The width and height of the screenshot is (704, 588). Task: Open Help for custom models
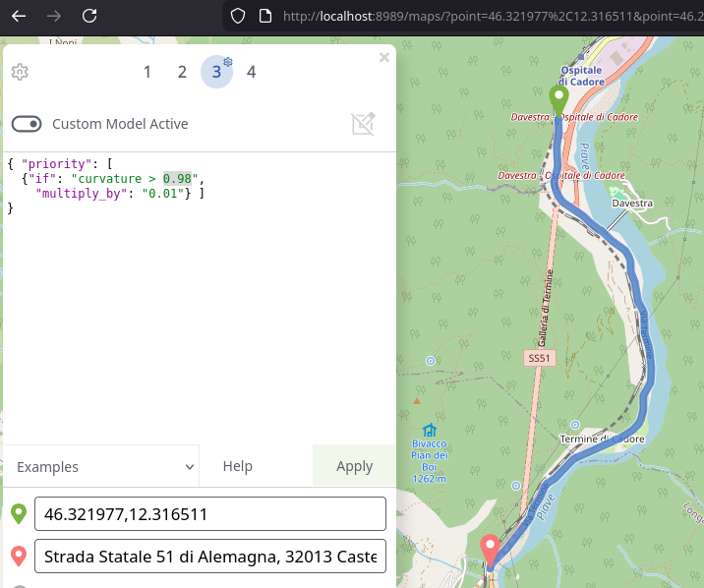237,467
